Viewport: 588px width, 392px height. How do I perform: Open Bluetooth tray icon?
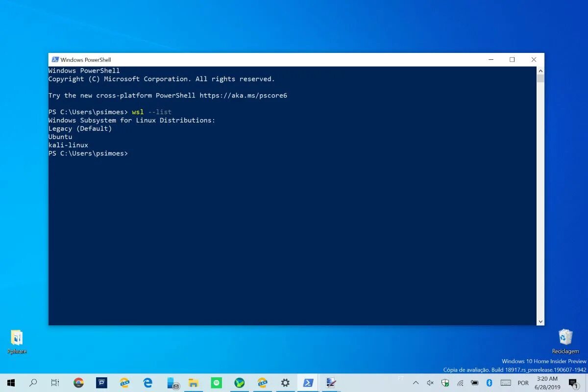click(x=489, y=383)
